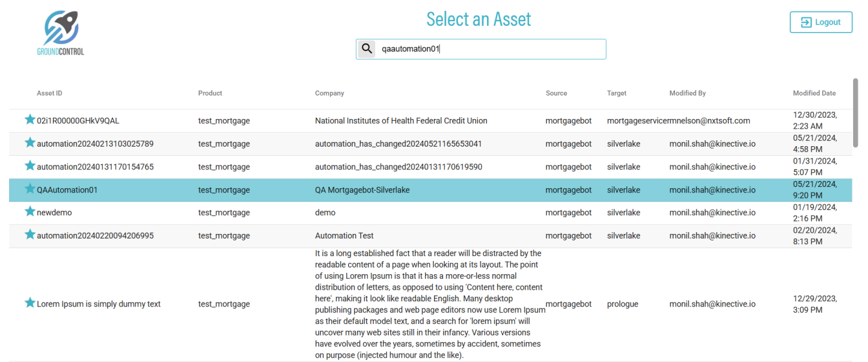Click star icon beside Lorem Ipsum asset

(30, 303)
